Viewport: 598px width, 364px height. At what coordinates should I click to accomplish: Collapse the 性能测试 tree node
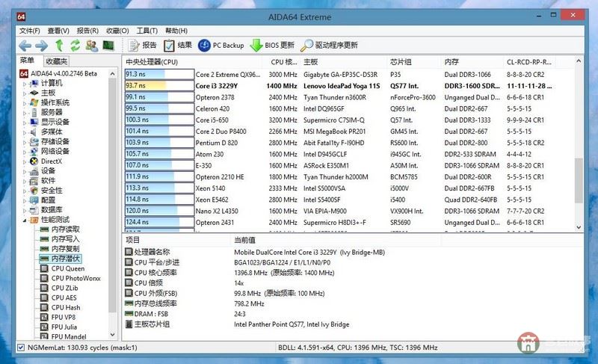(x=25, y=220)
